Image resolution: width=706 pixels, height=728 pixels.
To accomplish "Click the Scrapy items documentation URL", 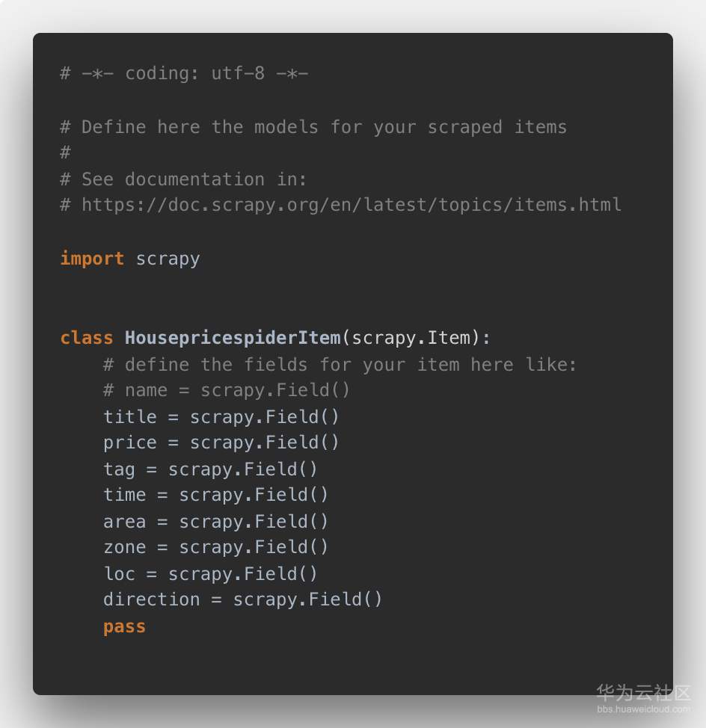I will click(x=351, y=205).
